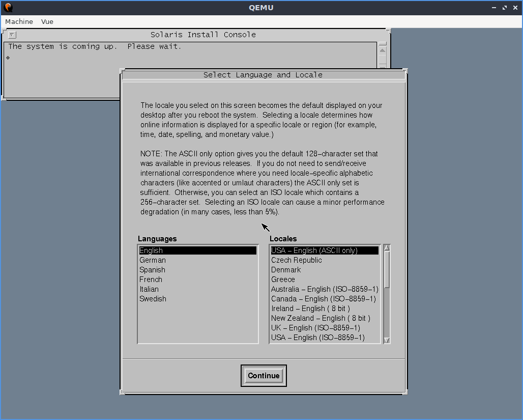
Task: Select Canada – English (ISO-8859-1) locale
Action: coord(325,299)
